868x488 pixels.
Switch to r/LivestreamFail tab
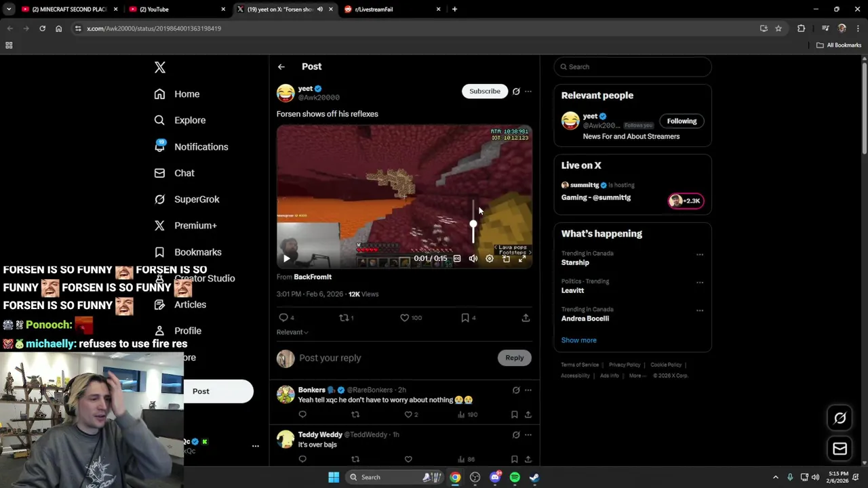click(393, 9)
